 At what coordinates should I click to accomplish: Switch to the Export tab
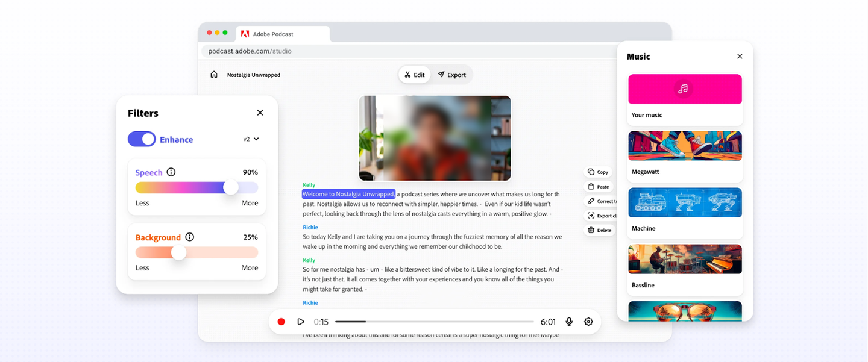(x=451, y=75)
